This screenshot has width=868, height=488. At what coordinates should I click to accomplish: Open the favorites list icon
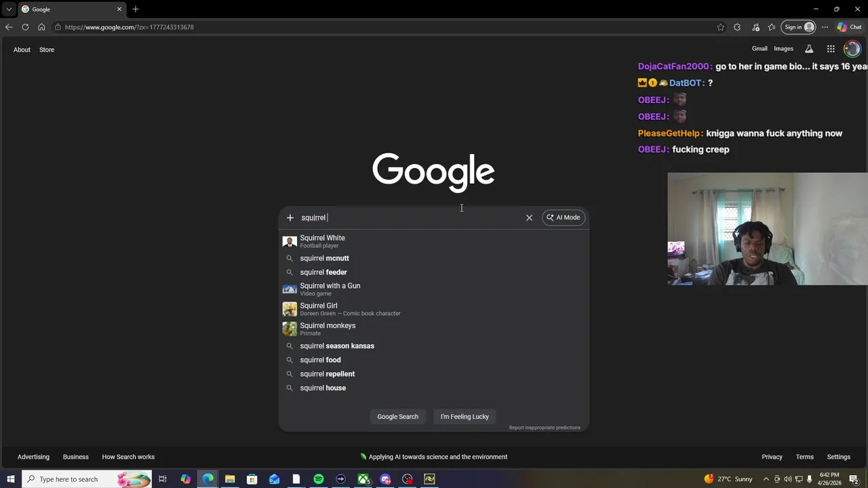tap(772, 27)
